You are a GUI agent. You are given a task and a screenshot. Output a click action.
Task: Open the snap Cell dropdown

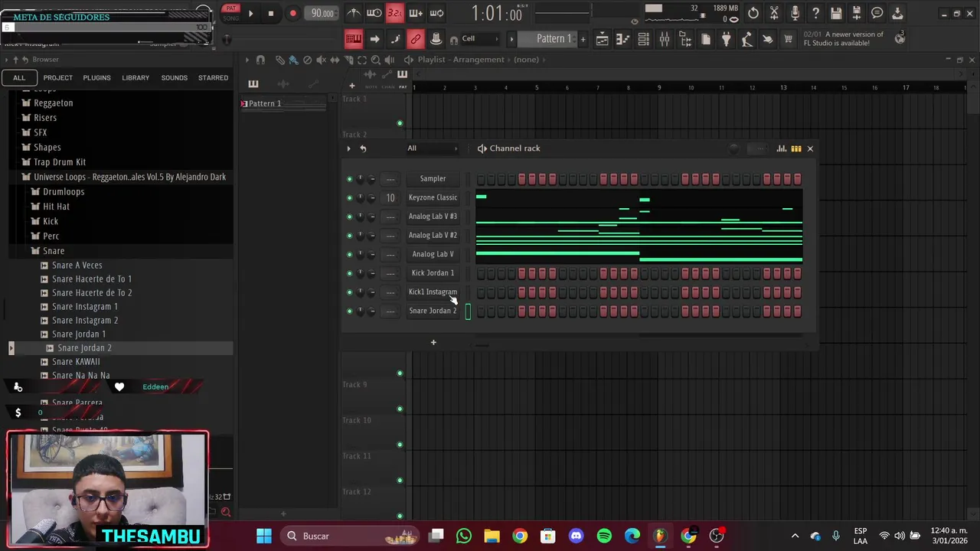click(x=480, y=38)
